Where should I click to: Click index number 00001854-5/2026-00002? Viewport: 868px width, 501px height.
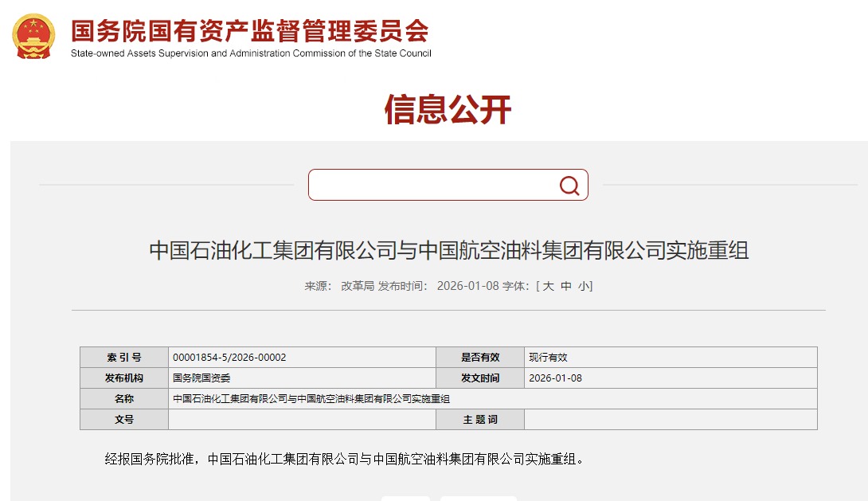click(229, 358)
